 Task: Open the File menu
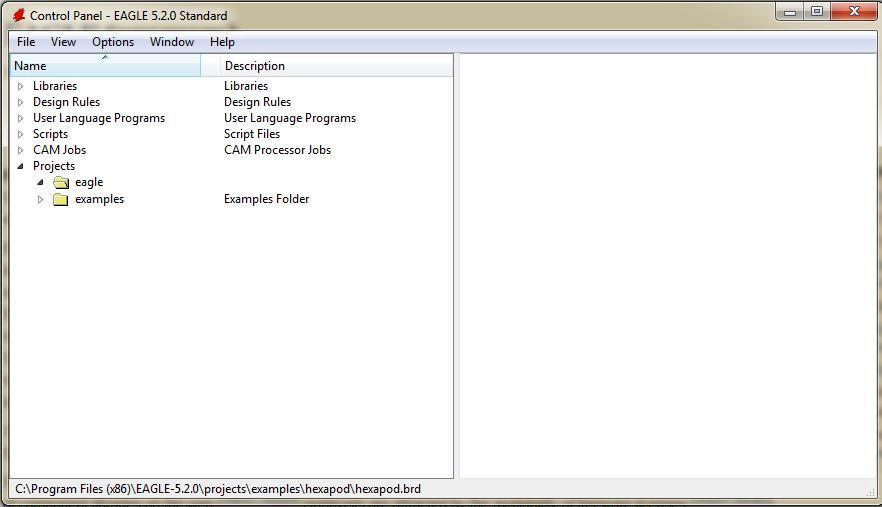(x=26, y=42)
